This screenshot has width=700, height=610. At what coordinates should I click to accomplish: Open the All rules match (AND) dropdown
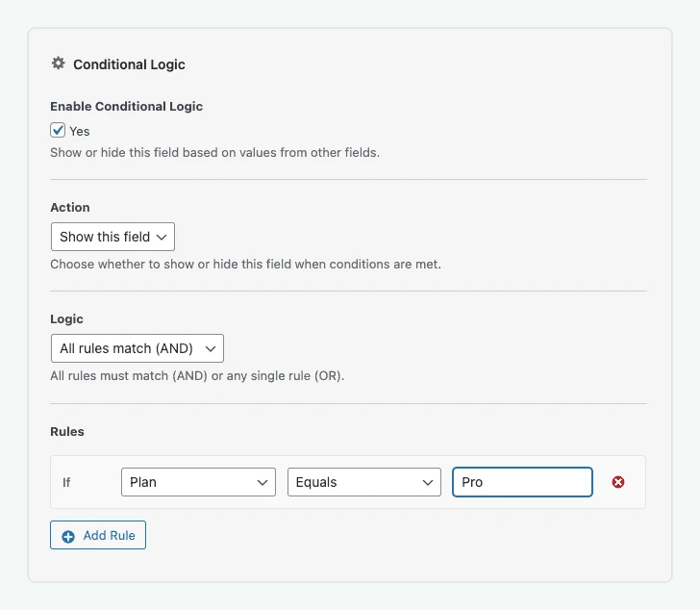coord(137,348)
